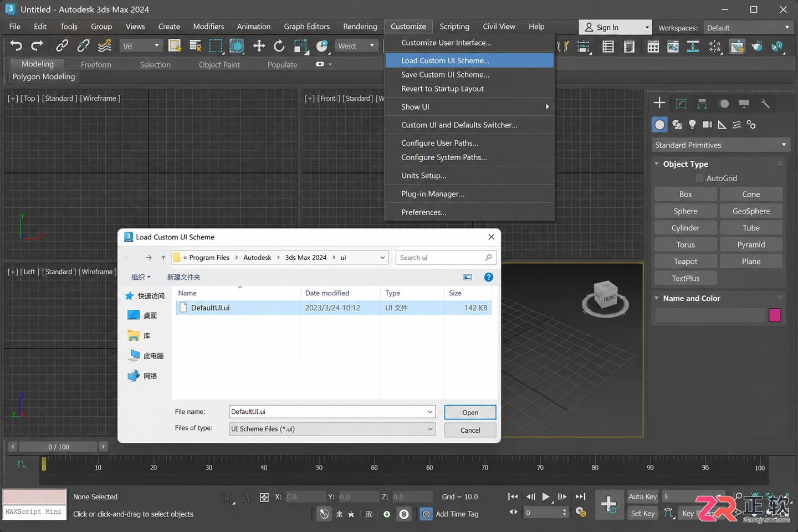The image size is (798, 532).
Task: Switch to the Freeform ribbon tab
Action: (x=96, y=65)
